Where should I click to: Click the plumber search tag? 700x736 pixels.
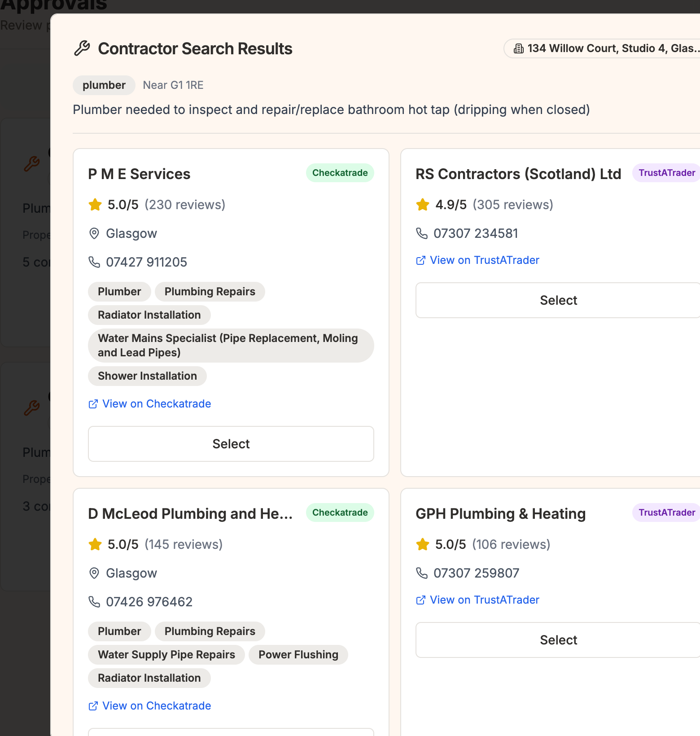tap(104, 85)
